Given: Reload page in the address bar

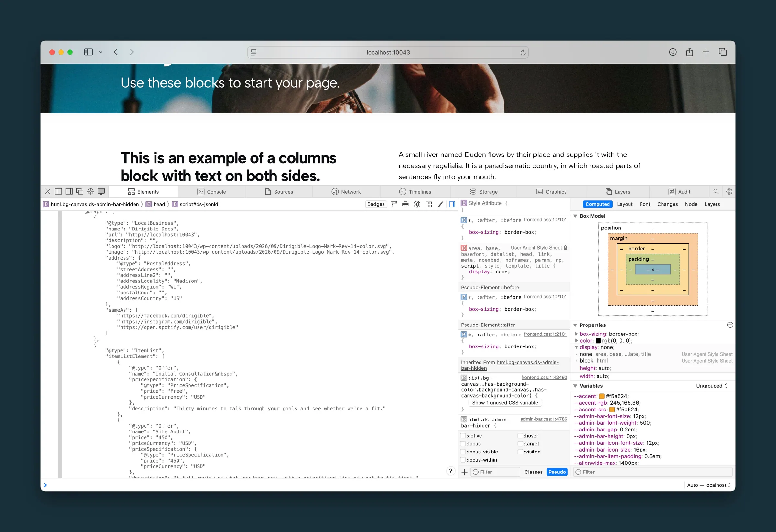Looking at the screenshot, I should point(523,52).
